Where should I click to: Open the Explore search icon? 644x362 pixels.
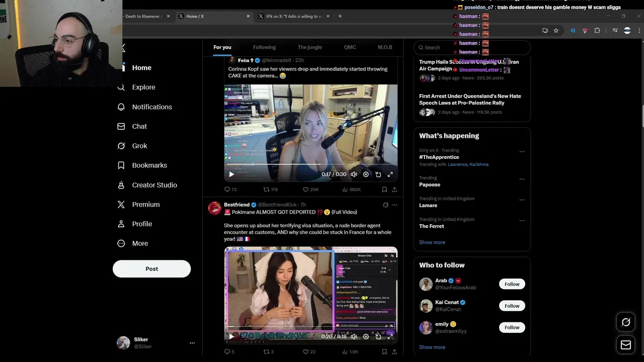pyautogui.click(x=121, y=87)
